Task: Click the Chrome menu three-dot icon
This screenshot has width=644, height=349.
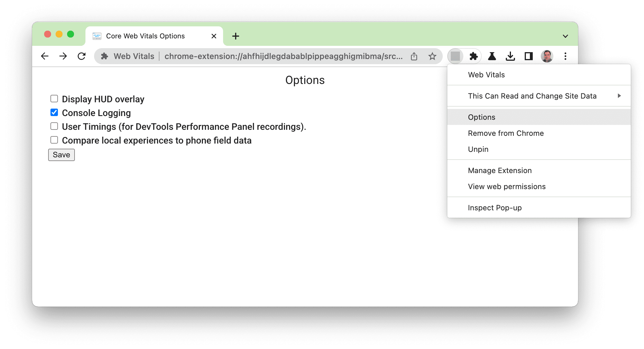Action: 565,56
